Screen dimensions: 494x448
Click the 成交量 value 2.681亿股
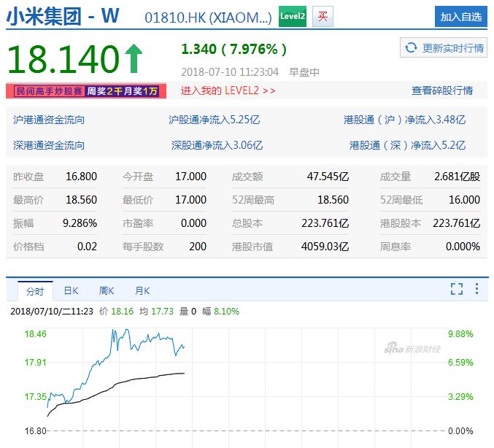click(x=457, y=177)
